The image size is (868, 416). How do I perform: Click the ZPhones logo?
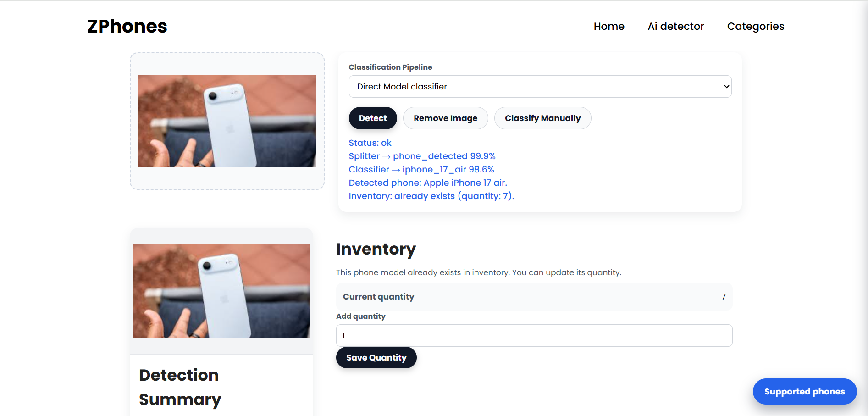point(127,27)
